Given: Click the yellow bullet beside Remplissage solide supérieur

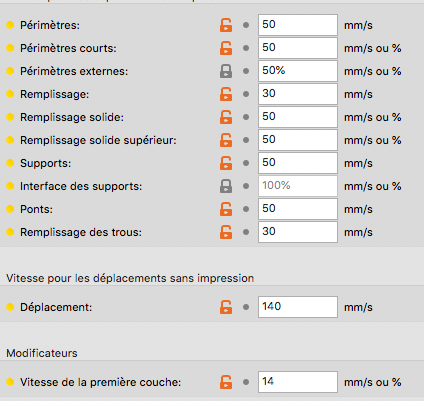Looking at the screenshot, I should (10, 140).
